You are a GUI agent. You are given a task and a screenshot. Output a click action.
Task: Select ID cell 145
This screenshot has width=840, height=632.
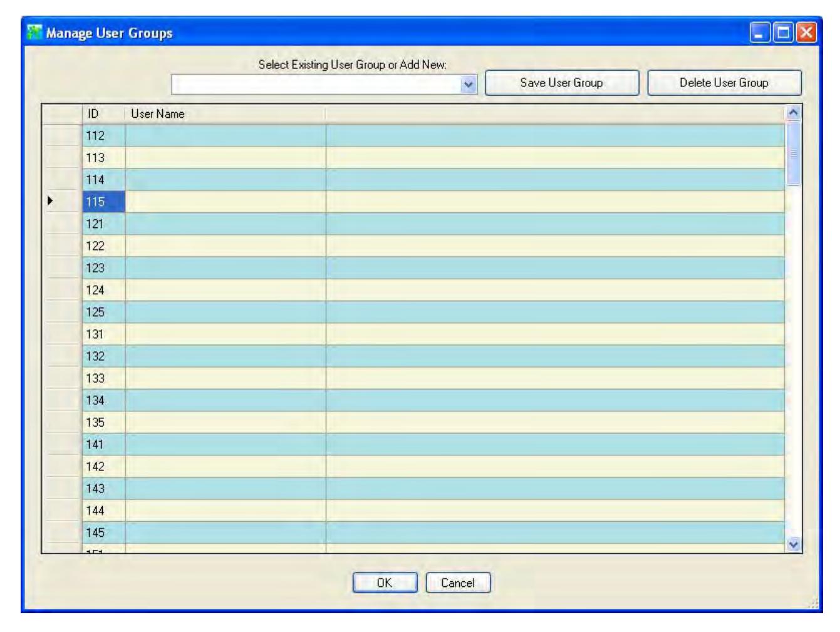(x=104, y=532)
